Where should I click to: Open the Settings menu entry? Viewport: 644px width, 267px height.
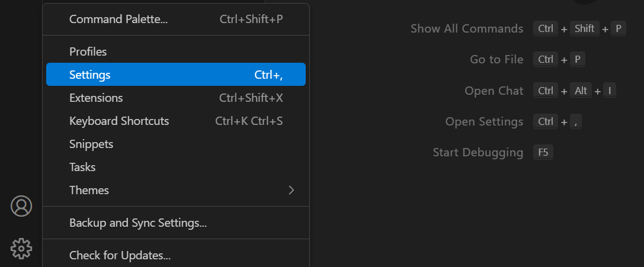tap(90, 75)
